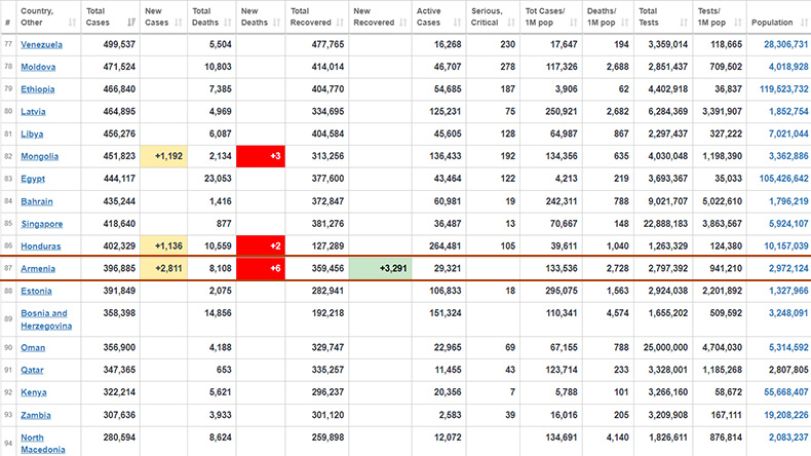Open North Macedonia country page

(x=43, y=444)
